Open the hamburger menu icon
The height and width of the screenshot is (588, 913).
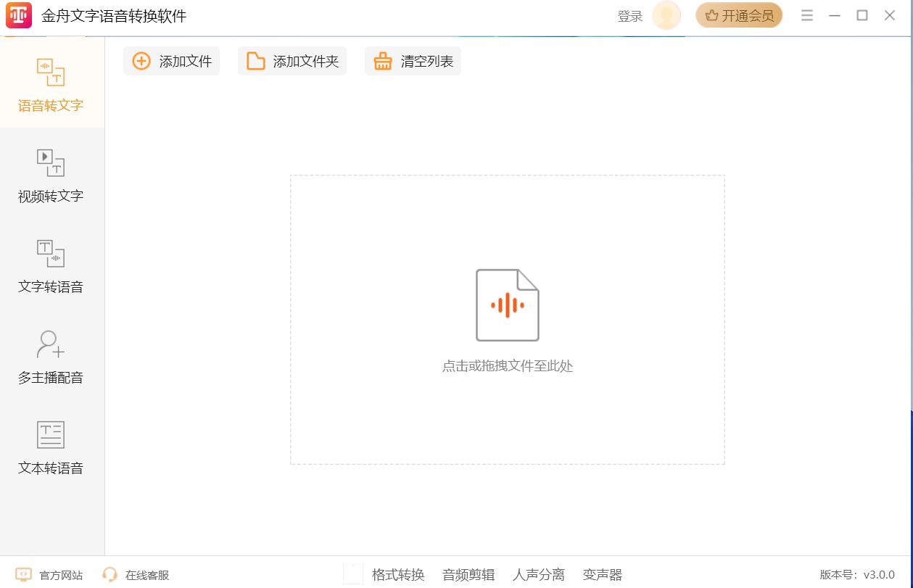pos(806,16)
